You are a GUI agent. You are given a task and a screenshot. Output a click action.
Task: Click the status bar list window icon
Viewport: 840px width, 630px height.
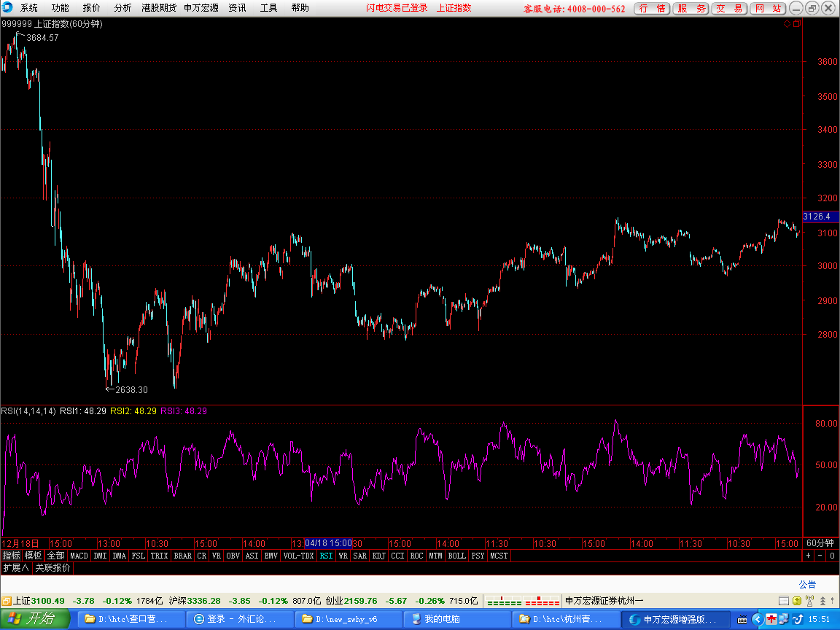point(783,601)
